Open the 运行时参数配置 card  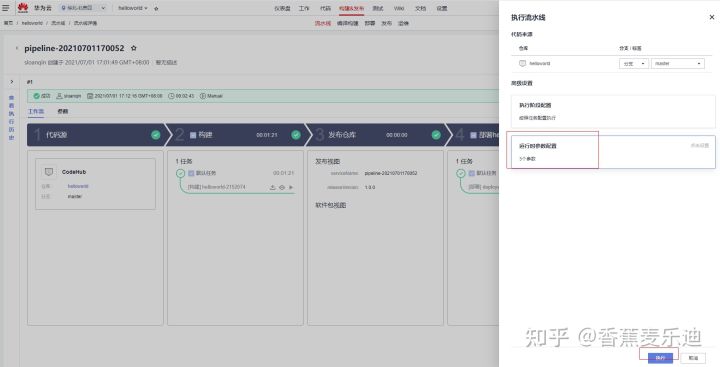pyautogui.click(x=613, y=152)
